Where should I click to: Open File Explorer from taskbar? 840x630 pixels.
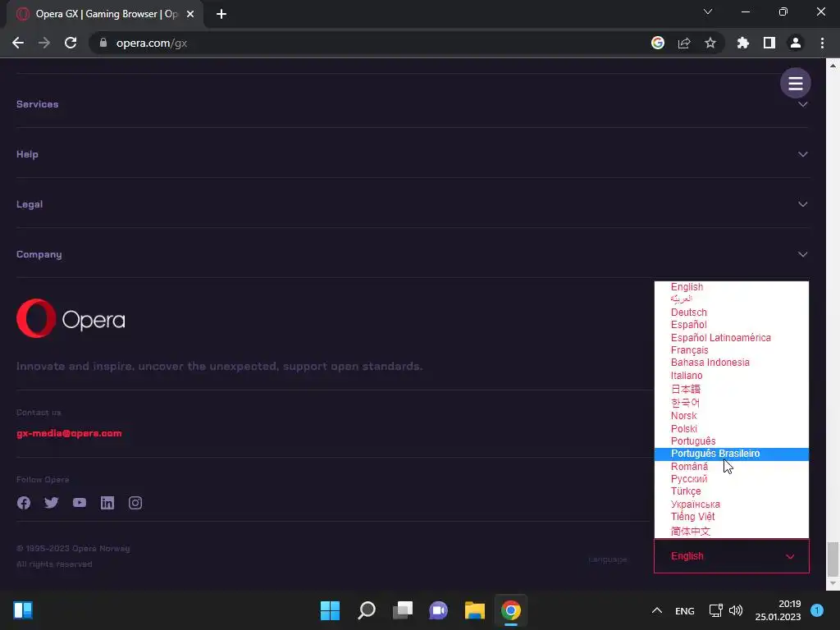475,610
